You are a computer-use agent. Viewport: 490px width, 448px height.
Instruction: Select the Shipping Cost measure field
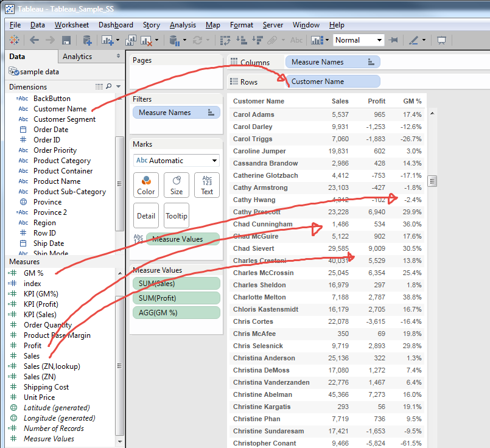[46, 387]
